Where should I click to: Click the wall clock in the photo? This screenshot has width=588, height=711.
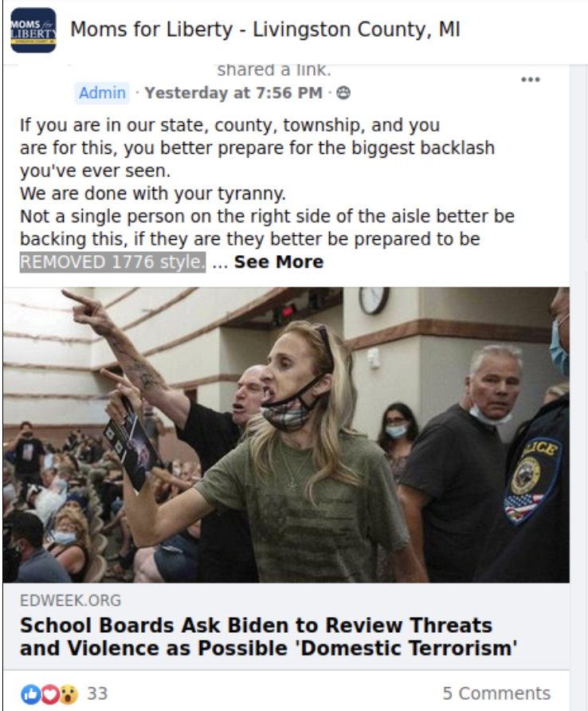pyautogui.click(x=374, y=301)
